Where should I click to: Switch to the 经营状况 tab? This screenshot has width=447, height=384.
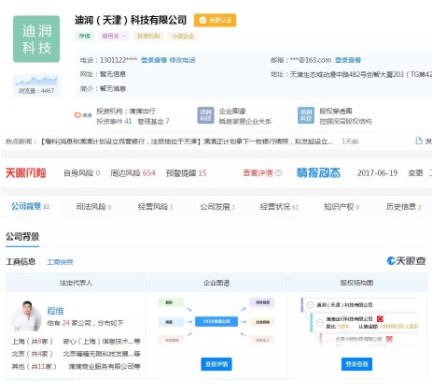[279, 207]
